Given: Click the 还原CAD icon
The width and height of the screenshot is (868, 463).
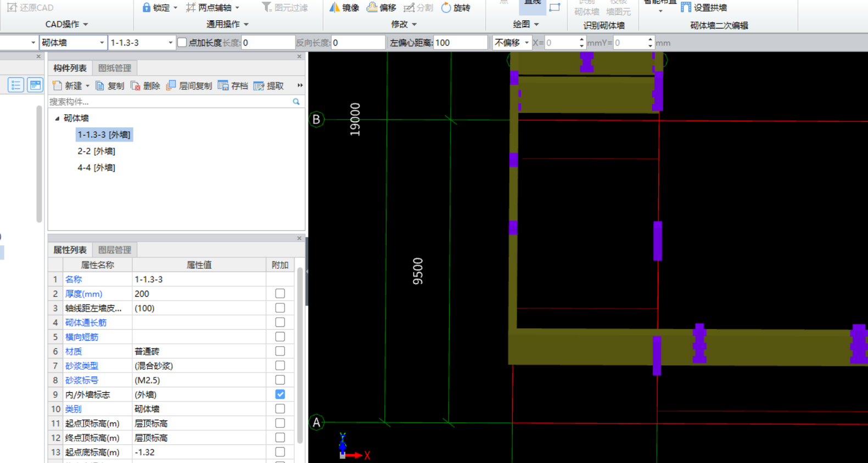Looking at the screenshot, I should (x=12, y=8).
